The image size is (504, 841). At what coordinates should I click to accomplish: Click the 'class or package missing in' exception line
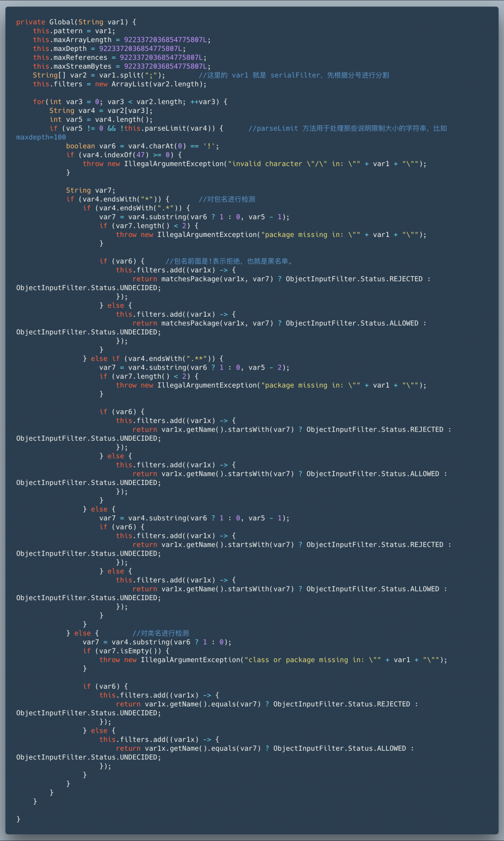click(x=273, y=660)
